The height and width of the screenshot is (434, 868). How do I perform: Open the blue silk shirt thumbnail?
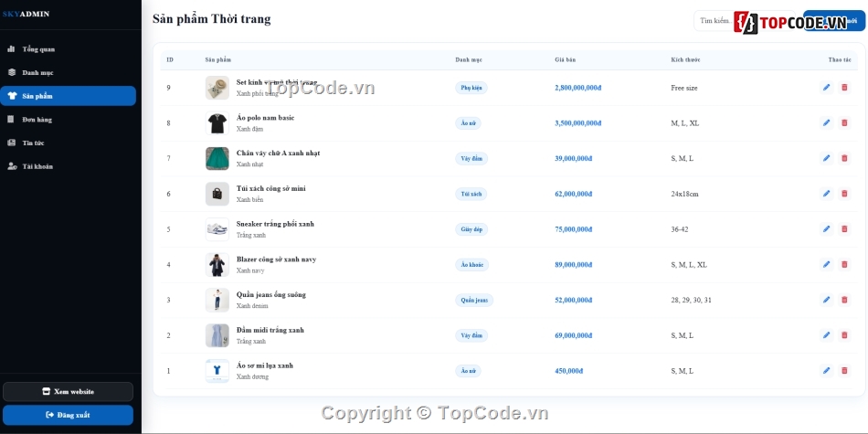[x=217, y=371]
